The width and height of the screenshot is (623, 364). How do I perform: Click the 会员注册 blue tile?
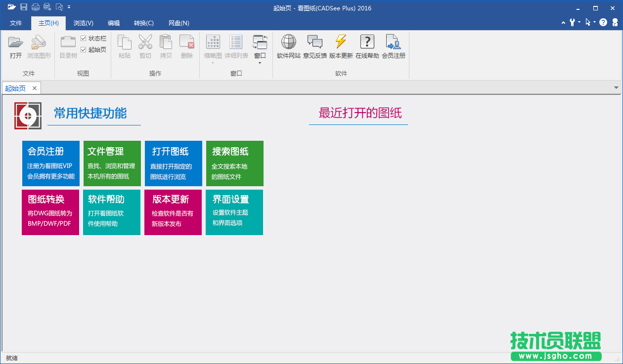click(x=51, y=163)
